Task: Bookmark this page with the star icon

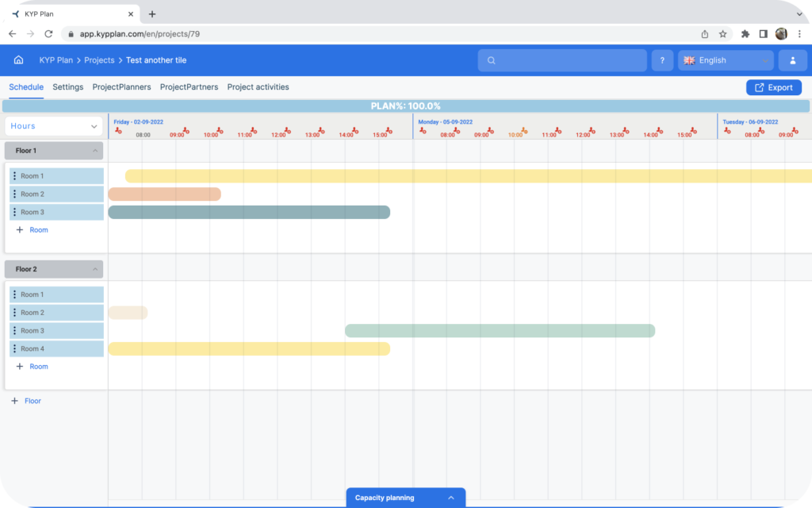Action: pos(722,34)
